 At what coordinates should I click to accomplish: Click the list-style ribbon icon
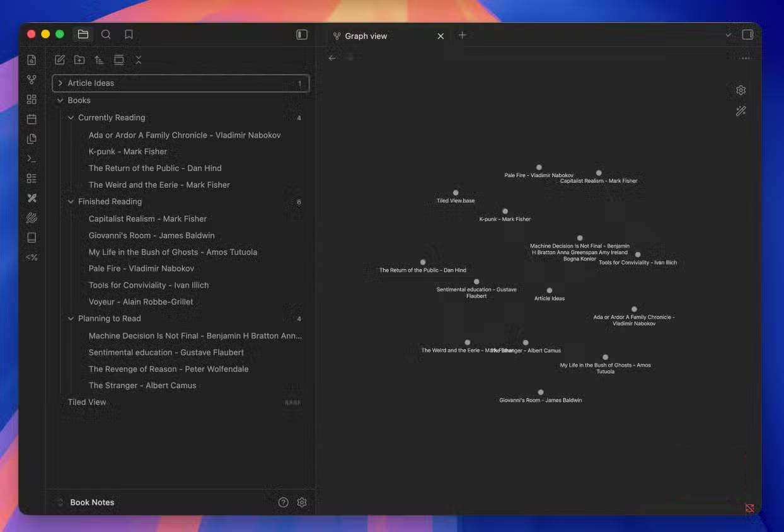point(32,178)
